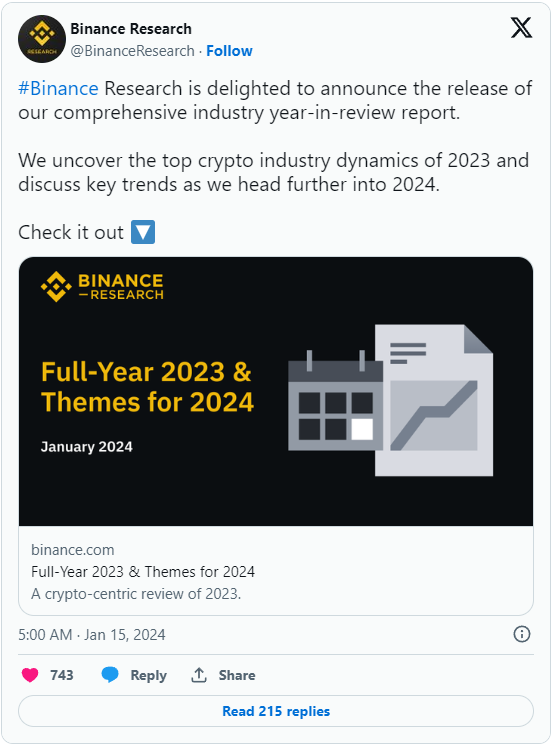Like the tweet with heart icon
The image size is (554, 746).
(30, 675)
